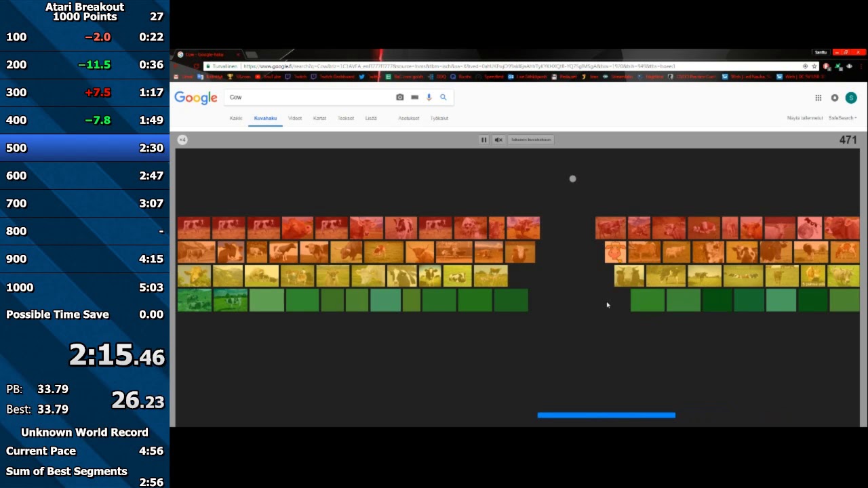This screenshot has width=868, height=488.
Task: Expand the SafeSearch dropdown
Action: pos(842,118)
